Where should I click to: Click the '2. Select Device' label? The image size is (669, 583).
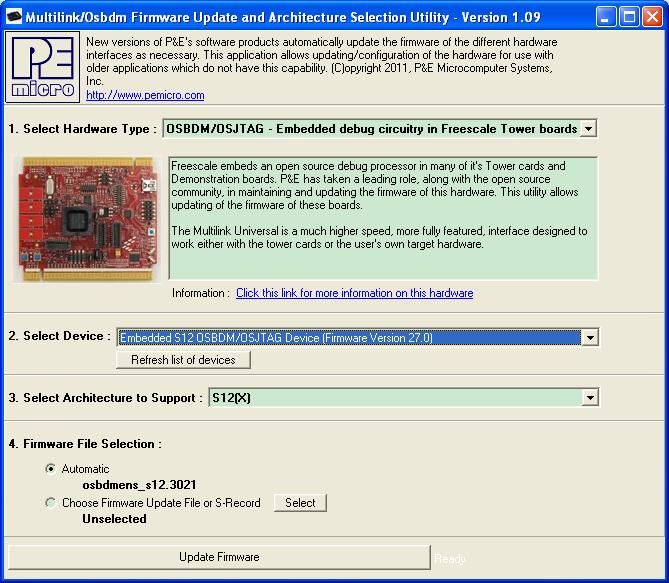59,336
